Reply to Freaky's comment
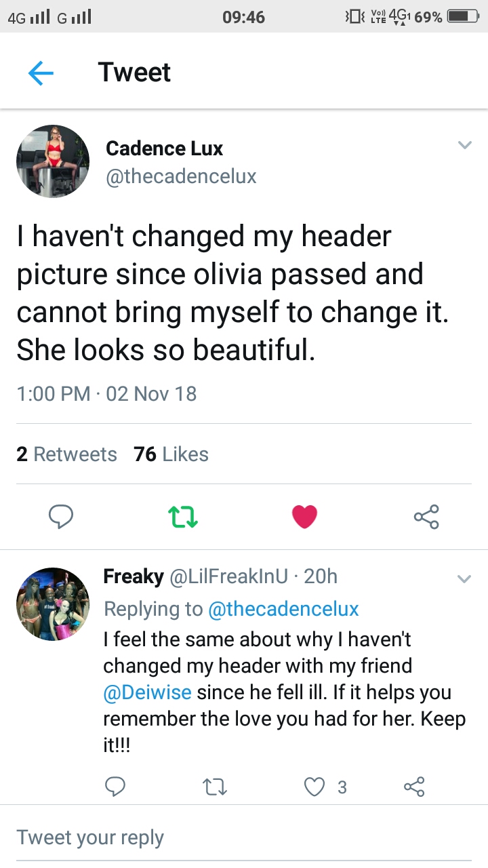This screenshot has height=868, width=488. 115,787
